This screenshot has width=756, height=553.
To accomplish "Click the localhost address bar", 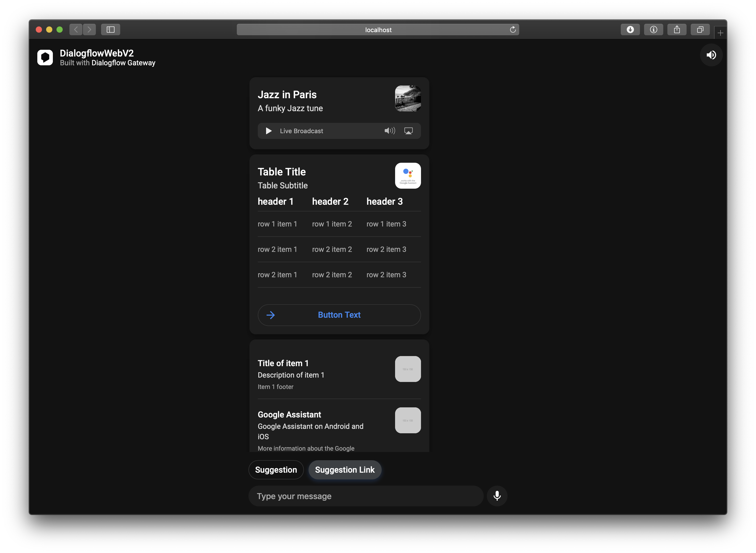I will coord(378,30).
